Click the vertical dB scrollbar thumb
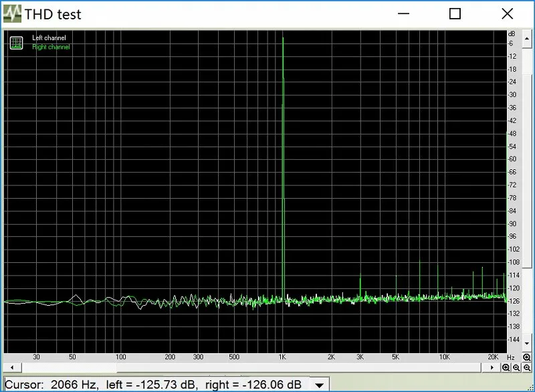The image size is (535, 392). pyautogui.click(x=527, y=170)
